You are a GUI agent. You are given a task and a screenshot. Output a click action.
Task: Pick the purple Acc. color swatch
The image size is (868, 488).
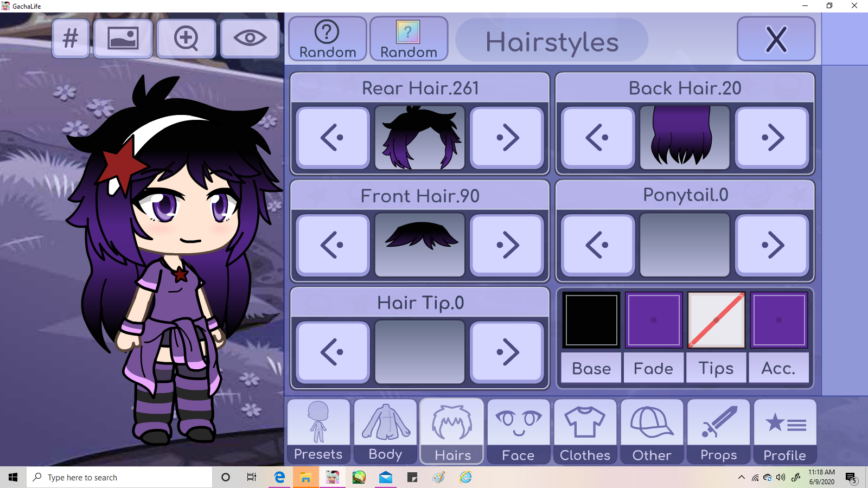[x=778, y=320]
